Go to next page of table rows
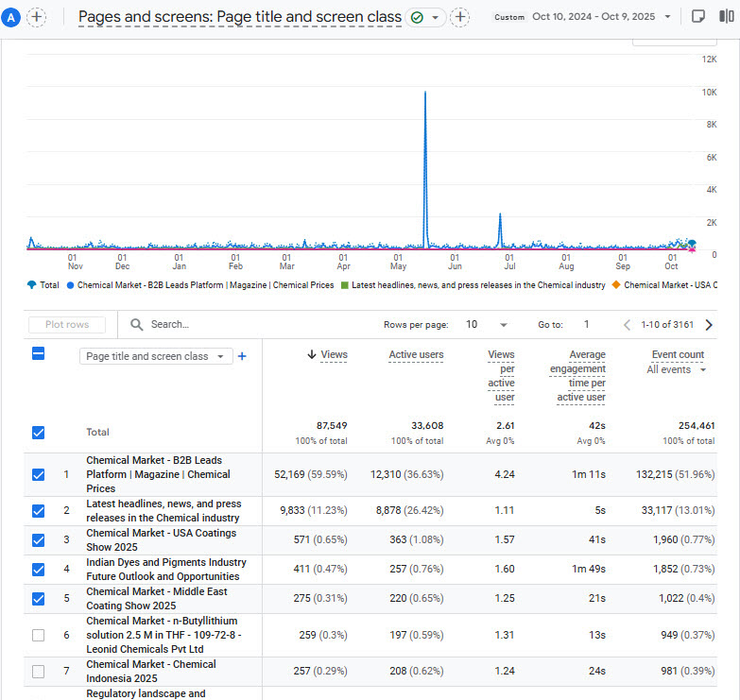 709,325
